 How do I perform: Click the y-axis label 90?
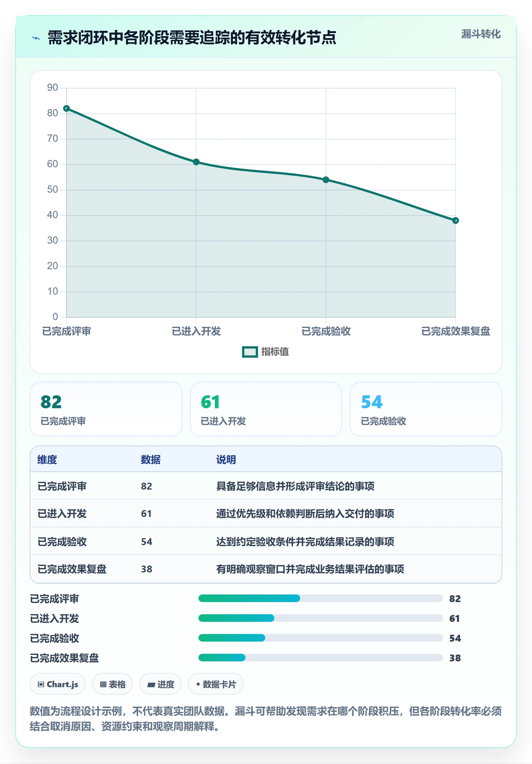[x=52, y=88]
